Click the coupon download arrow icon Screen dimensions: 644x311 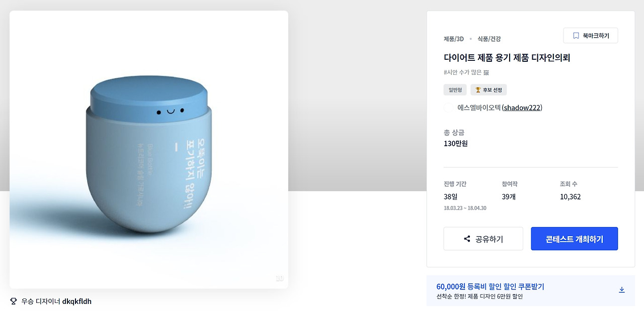pos(621,290)
